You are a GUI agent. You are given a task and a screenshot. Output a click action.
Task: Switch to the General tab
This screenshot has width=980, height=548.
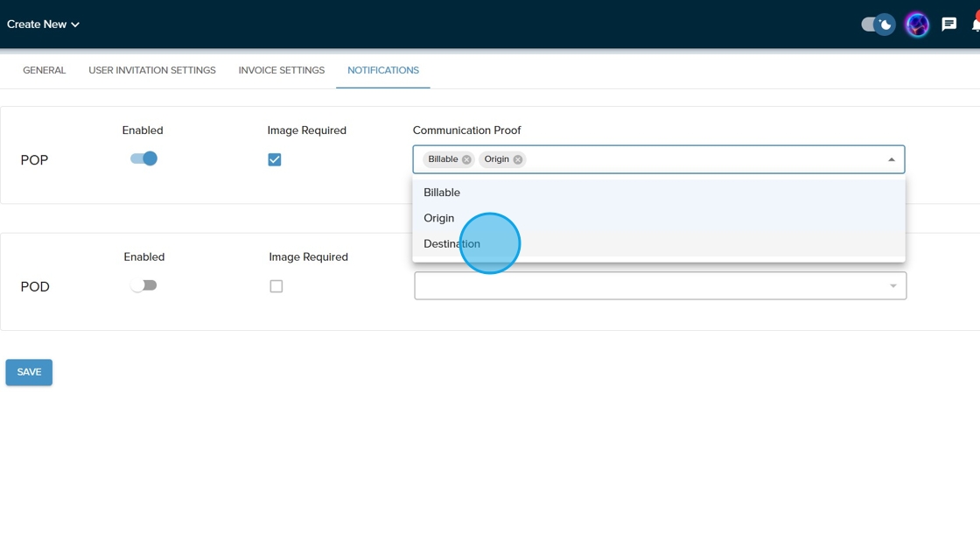tap(44, 70)
